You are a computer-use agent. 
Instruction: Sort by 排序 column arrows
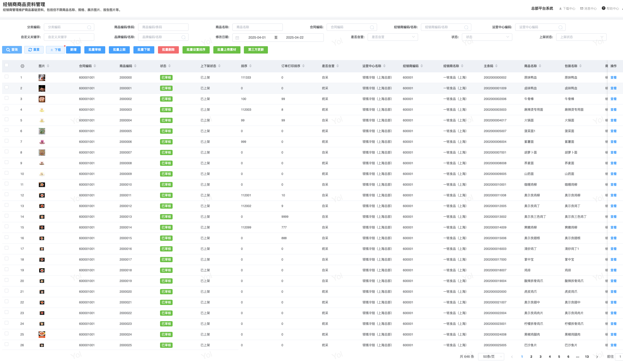pyautogui.click(x=250, y=66)
